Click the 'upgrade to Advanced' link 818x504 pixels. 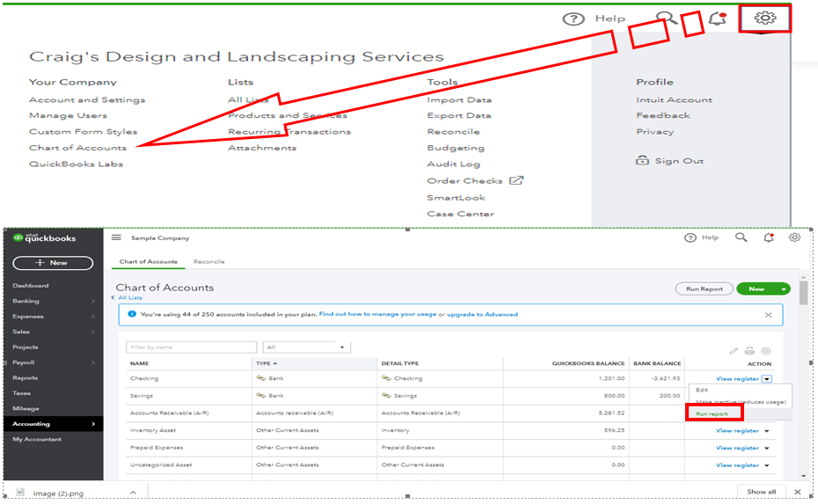click(x=483, y=315)
